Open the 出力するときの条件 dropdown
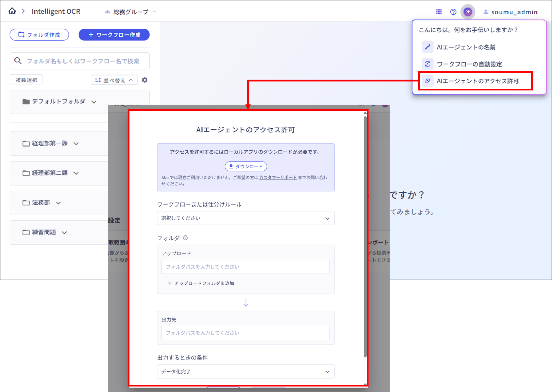This screenshot has height=392, width=552. tap(245, 371)
